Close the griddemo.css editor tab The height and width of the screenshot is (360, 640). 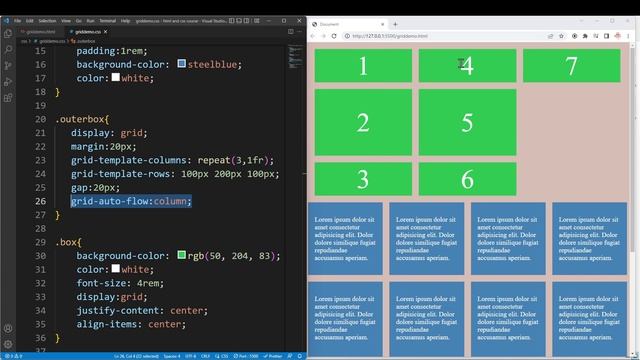(106, 31)
